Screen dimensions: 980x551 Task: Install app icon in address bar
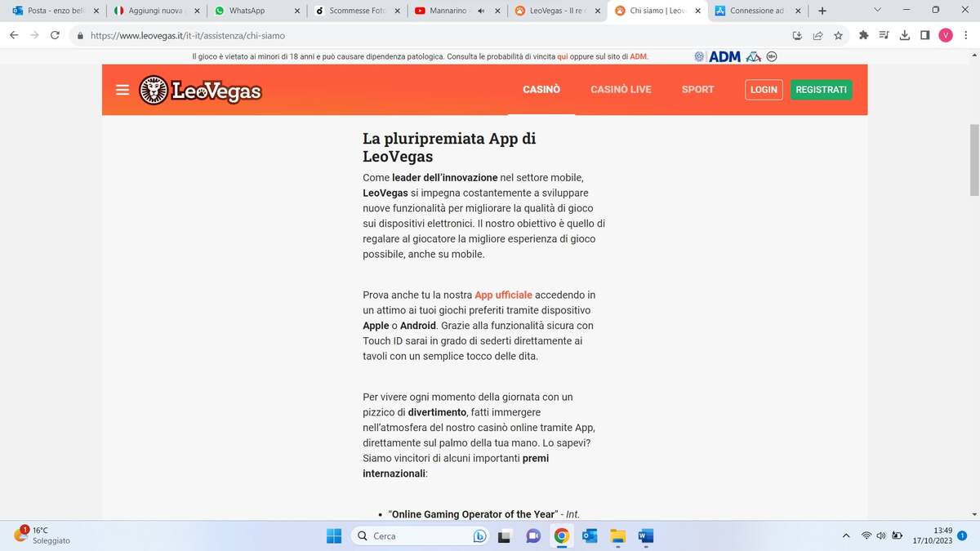click(797, 35)
